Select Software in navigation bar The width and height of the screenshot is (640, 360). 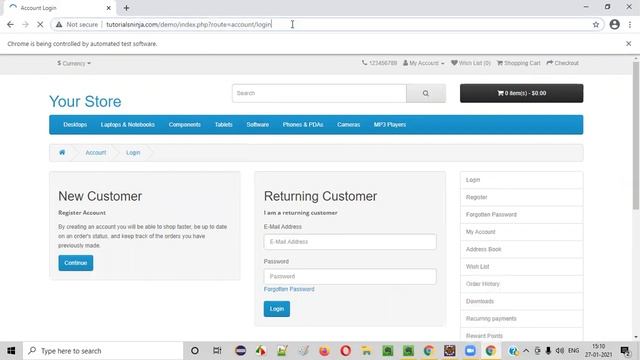pos(258,124)
